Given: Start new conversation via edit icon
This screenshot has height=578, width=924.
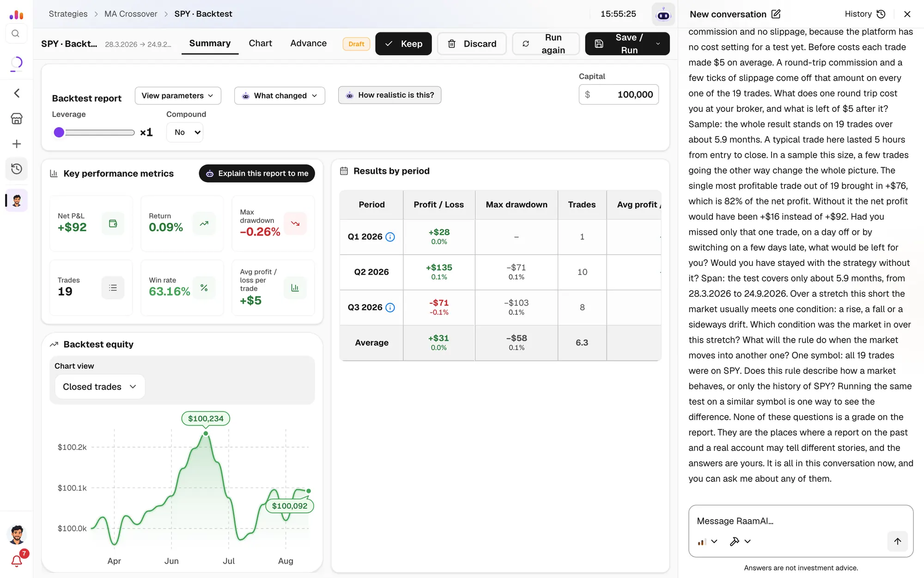Looking at the screenshot, I should [x=776, y=14].
